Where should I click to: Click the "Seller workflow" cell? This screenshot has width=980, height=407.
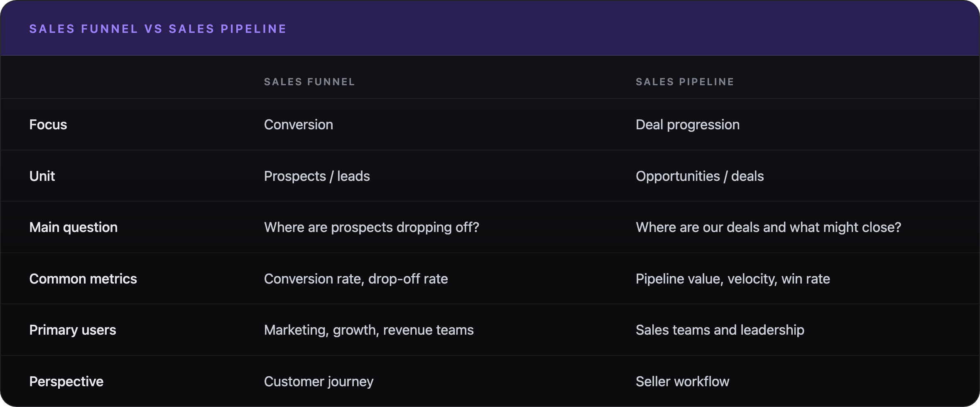(x=682, y=381)
